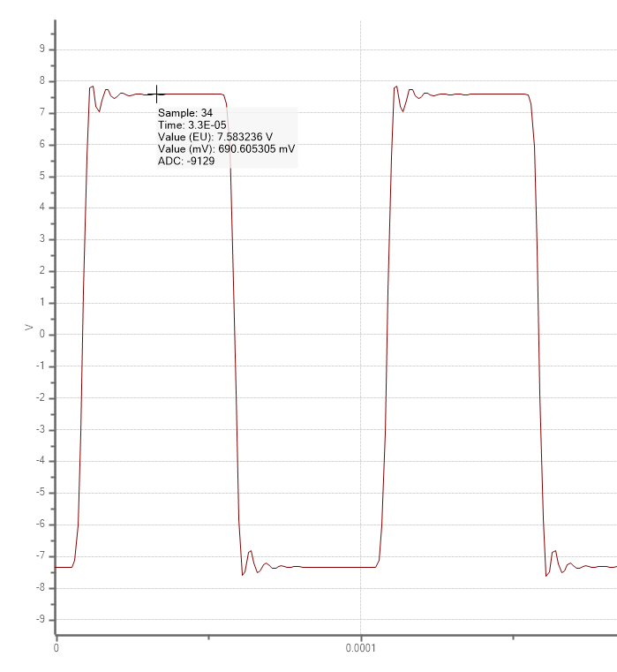Click the y-axis label 3
617x672 pixels.
42,239
